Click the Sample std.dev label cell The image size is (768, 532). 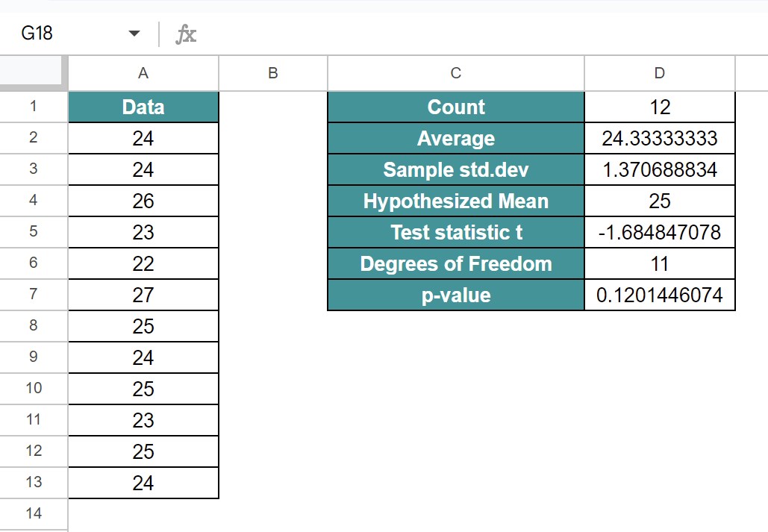(456, 169)
